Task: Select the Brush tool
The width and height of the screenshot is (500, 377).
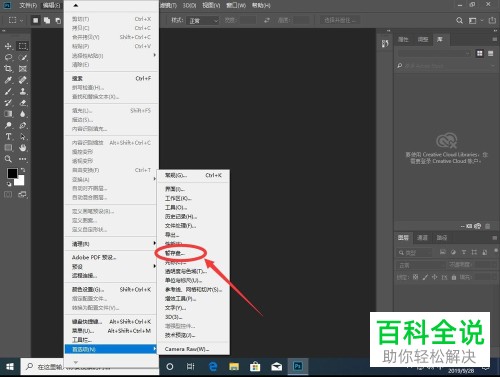Action: (8, 91)
